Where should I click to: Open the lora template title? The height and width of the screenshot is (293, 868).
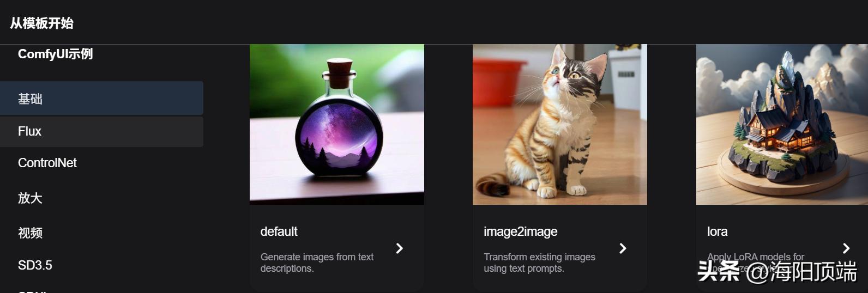click(x=717, y=231)
